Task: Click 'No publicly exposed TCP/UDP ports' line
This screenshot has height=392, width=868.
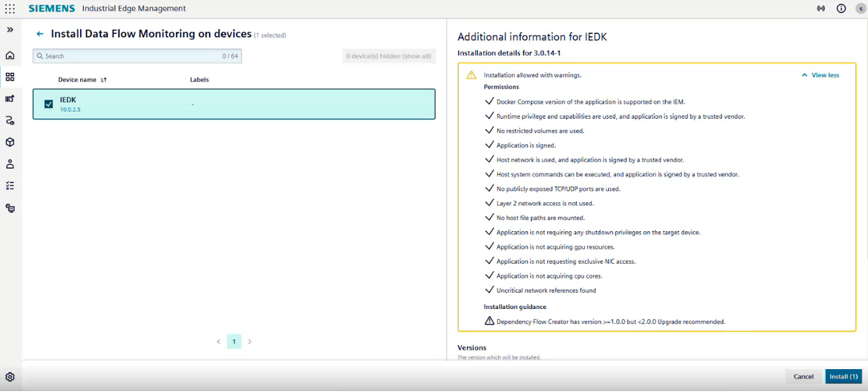Action: [x=559, y=188]
